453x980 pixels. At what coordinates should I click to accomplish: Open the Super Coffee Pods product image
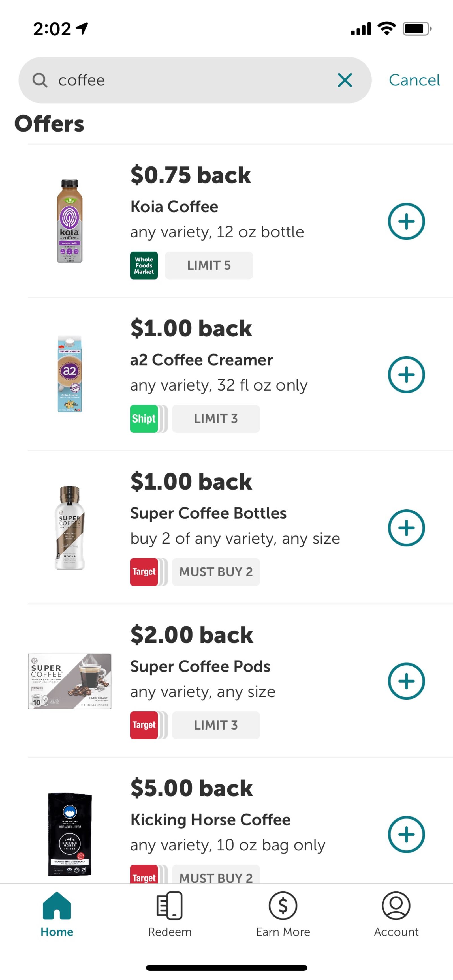(70, 681)
